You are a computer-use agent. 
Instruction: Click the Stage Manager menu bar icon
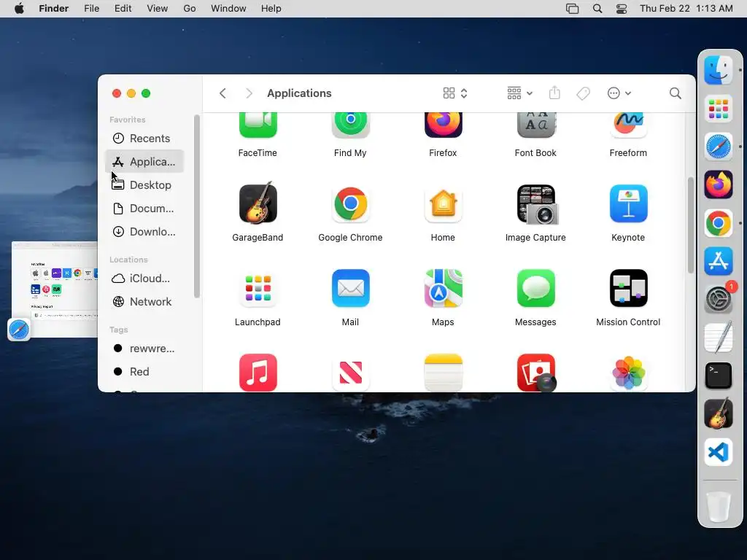tap(572, 9)
